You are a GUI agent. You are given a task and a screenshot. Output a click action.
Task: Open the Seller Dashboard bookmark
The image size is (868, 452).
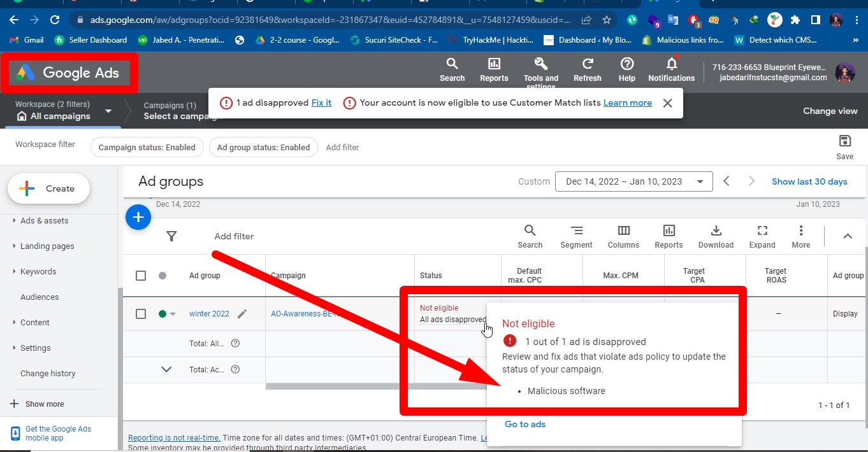(91, 39)
